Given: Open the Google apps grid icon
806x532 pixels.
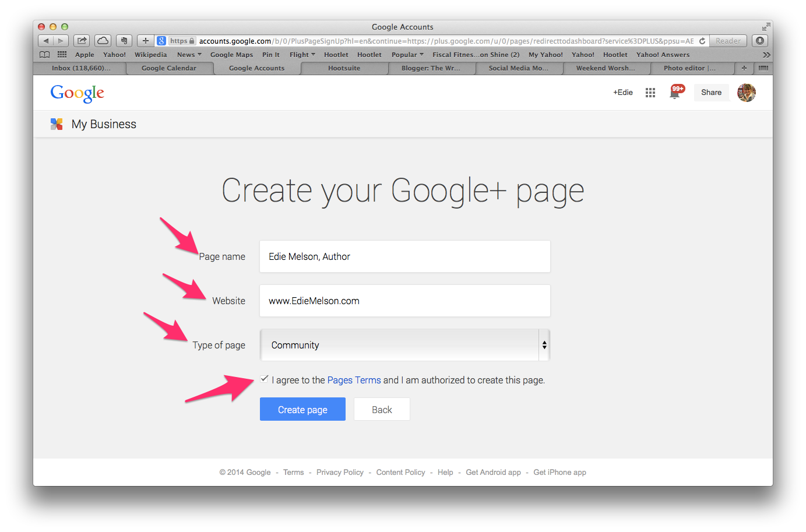Looking at the screenshot, I should click(650, 93).
